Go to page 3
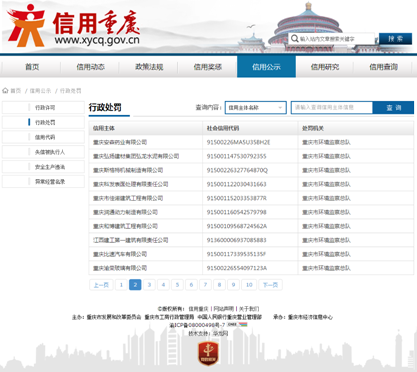 tap(149, 285)
